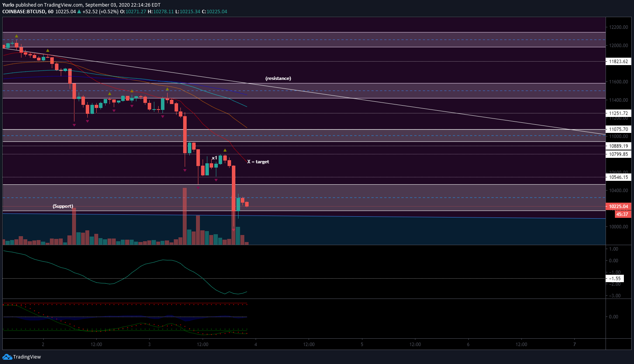This screenshot has height=364, width=634.
Task: Click the 11075.70 price label
Action: coord(618,129)
